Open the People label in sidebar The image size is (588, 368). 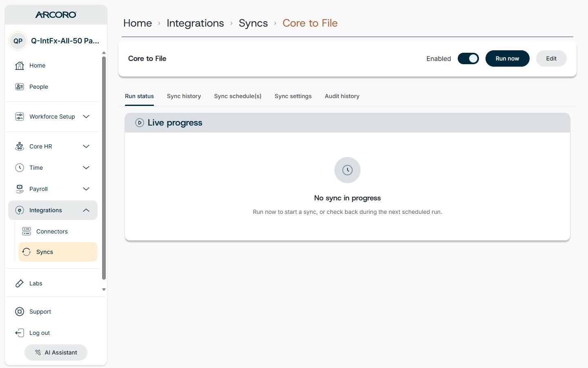39,87
